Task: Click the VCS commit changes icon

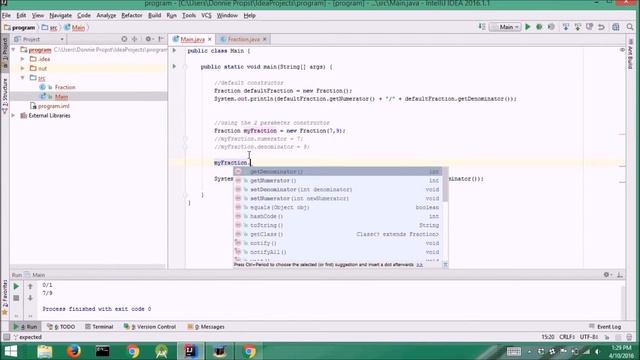Action: pos(578,27)
